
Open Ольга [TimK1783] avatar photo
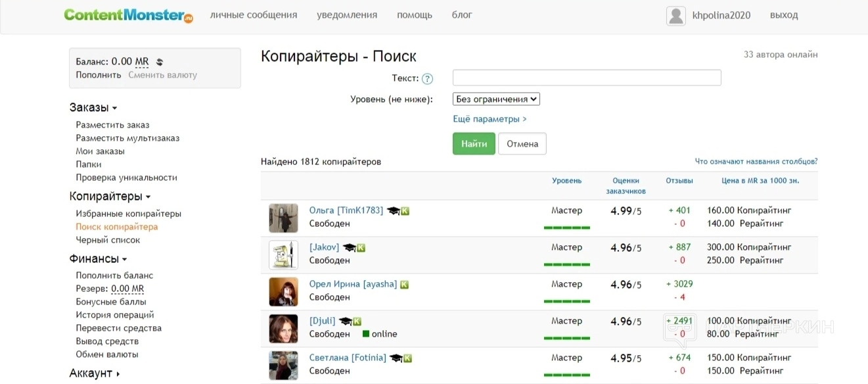pos(283,218)
